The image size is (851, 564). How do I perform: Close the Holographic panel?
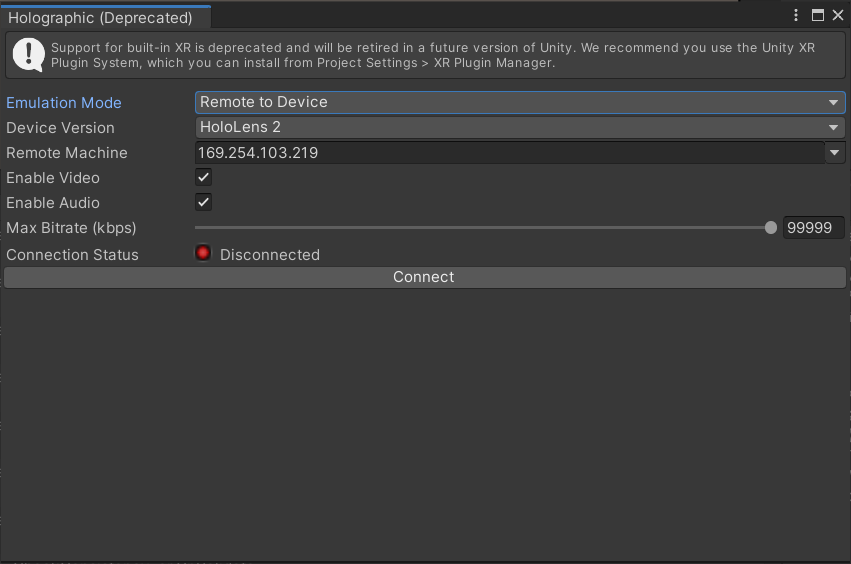tap(838, 15)
